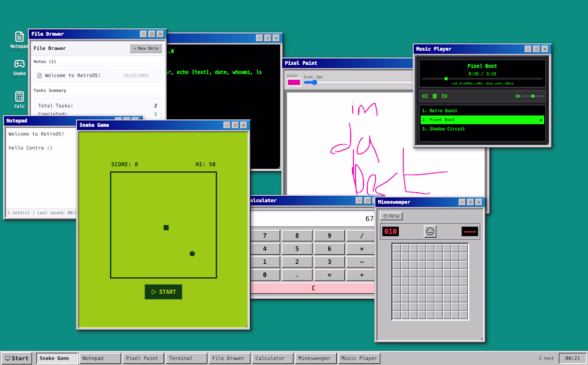Switch to Snake Game in taskbar
The image size is (588, 365).
pyautogui.click(x=57, y=358)
